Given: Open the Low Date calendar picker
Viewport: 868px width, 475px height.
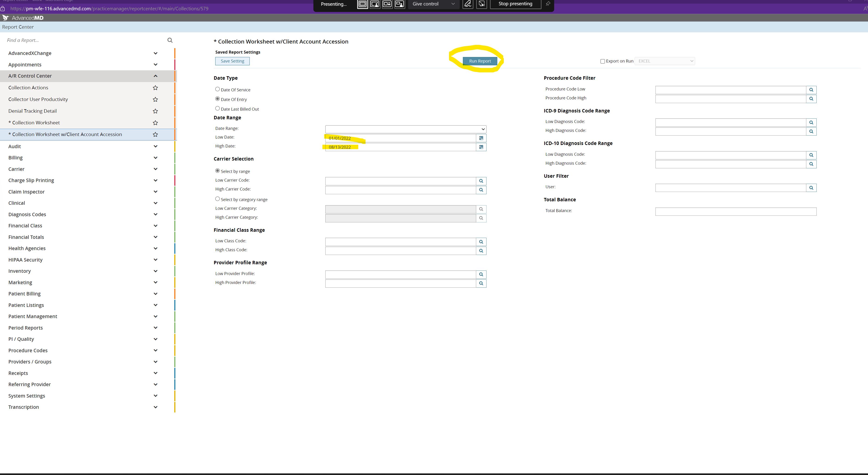Looking at the screenshot, I should (481, 138).
